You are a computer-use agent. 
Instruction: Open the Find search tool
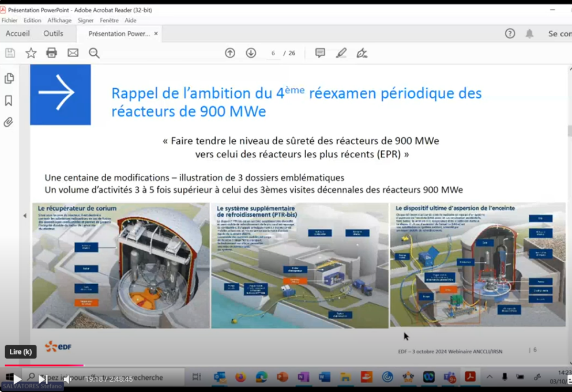[94, 52]
